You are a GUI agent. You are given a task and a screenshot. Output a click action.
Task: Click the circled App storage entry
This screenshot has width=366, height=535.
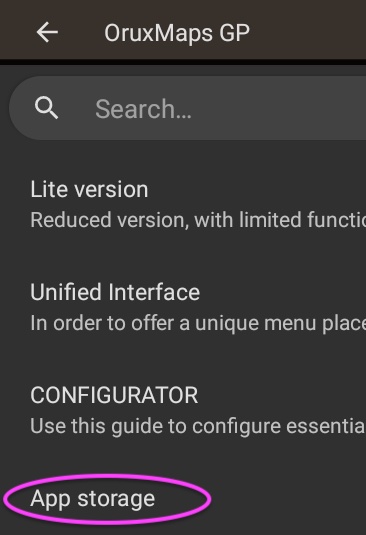coord(107,499)
